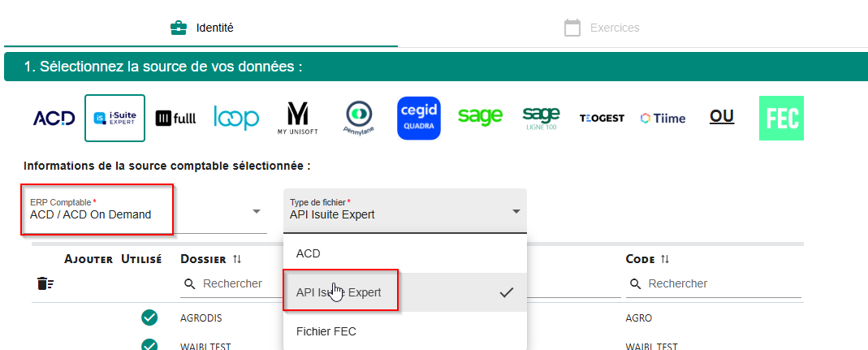This screenshot has width=868, height=350.
Task: Expand the Type de fichier dropdown
Action: pos(516,211)
